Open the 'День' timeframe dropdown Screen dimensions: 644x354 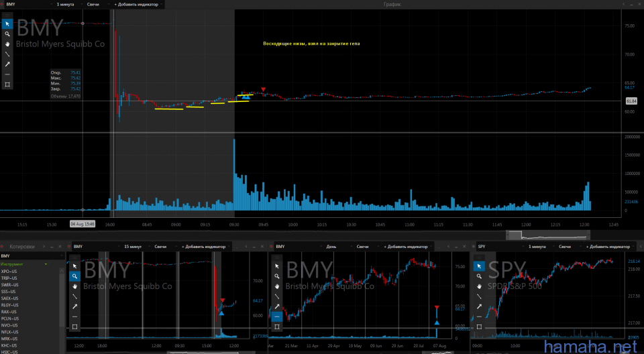[337, 247]
